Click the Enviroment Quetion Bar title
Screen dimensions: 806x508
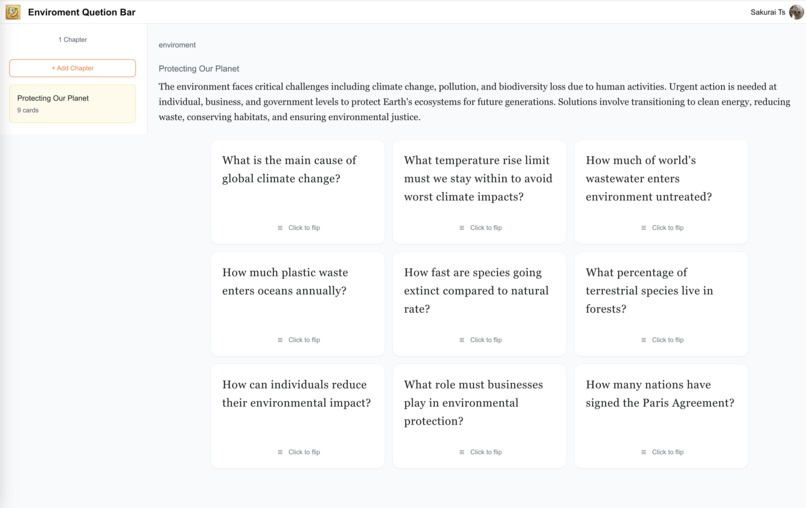click(81, 12)
